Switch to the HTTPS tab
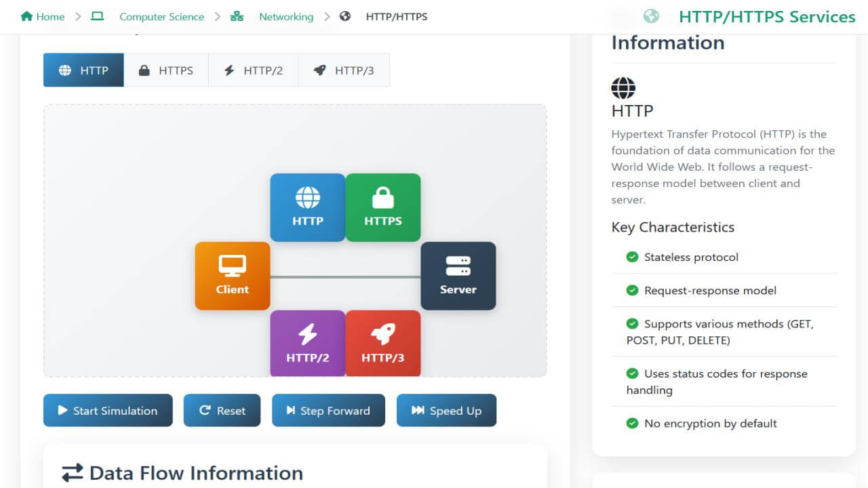 pos(166,70)
